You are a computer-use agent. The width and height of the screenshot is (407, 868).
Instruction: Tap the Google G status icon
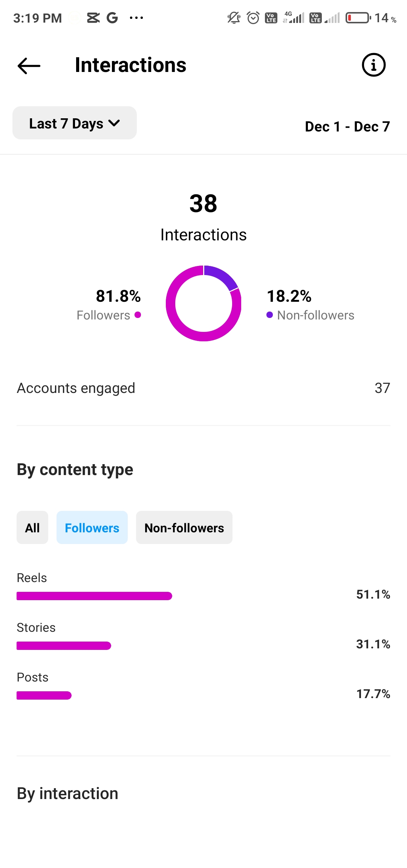pos(112,18)
